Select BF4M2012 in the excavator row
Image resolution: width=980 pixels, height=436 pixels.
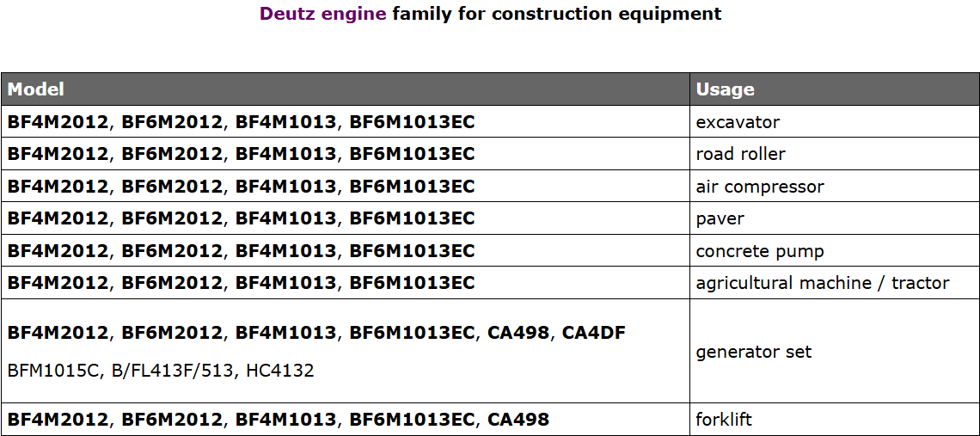click(x=58, y=121)
